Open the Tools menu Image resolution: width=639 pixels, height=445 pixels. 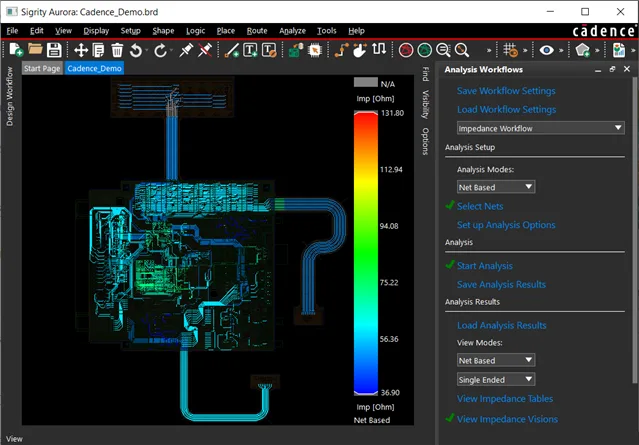click(x=326, y=31)
